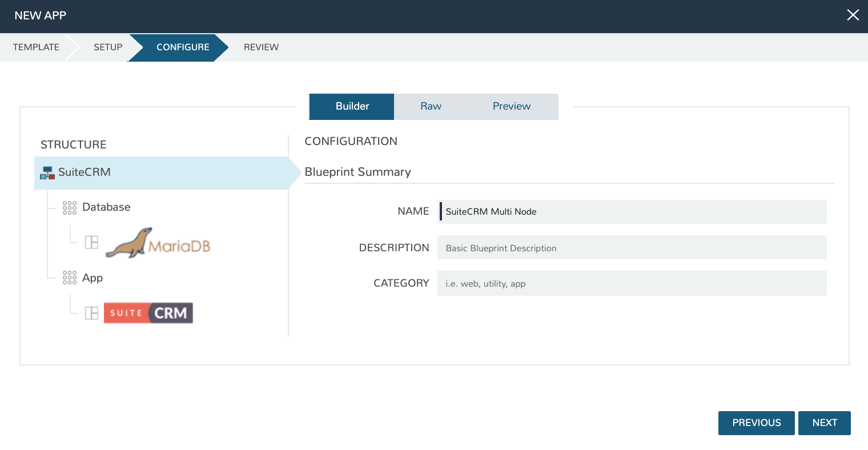
Task: Click the App tier grid icon
Action: [70, 278]
